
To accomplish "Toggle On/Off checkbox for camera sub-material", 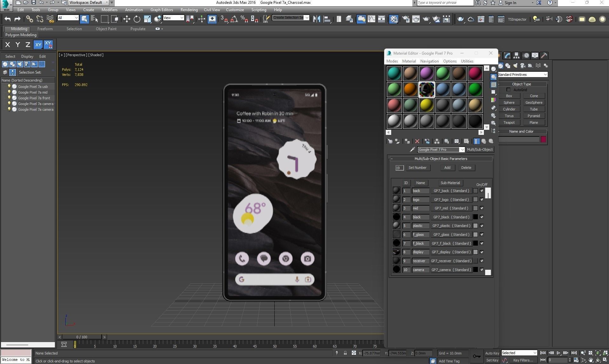I will [x=482, y=270].
